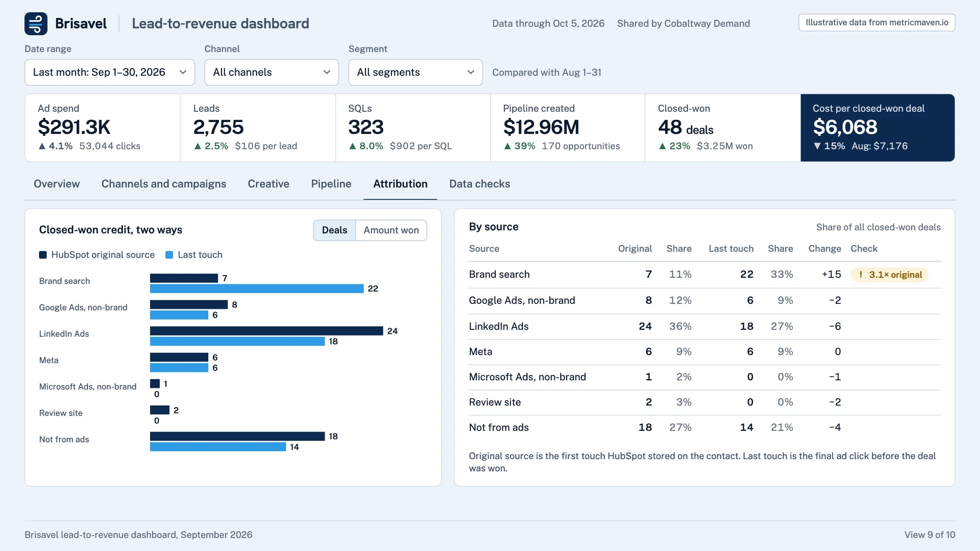Click the Not from ads last touch bar (14)
The height and width of the screenshot is (551, 980).
(x=218, y=447)
